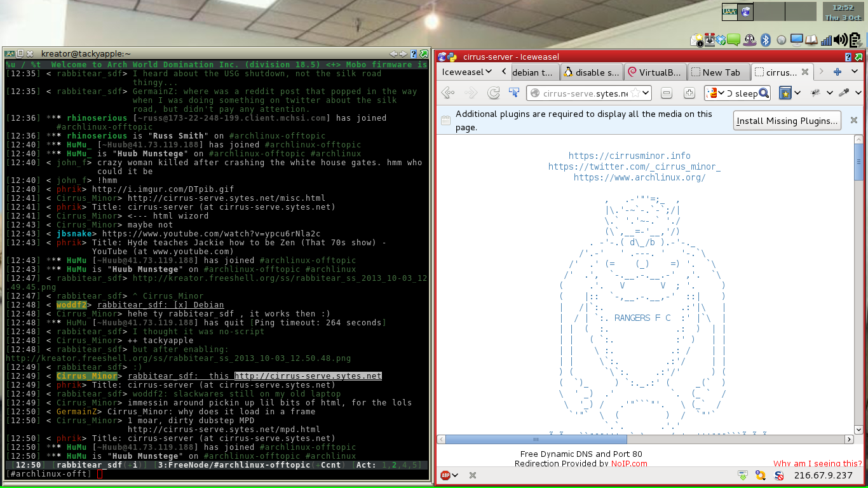Open the green chat bubble tray icon
Viewport: 868px width, 488px height.
pyautogui.click(x=733, y=40)
